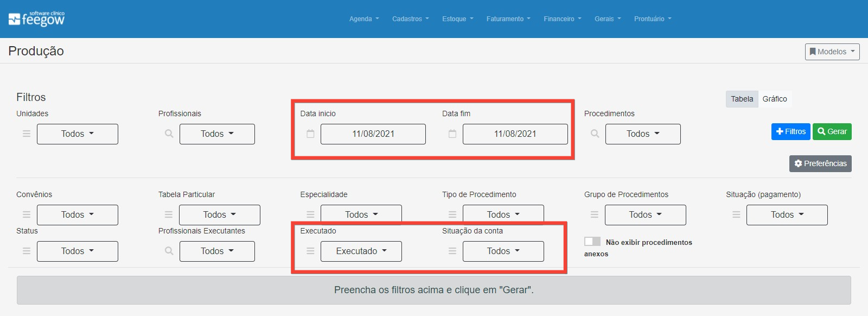The height and width of the screenshot is (316, 868).
Task: Click the list icon beside Unidades
Action: pos(26,134)
